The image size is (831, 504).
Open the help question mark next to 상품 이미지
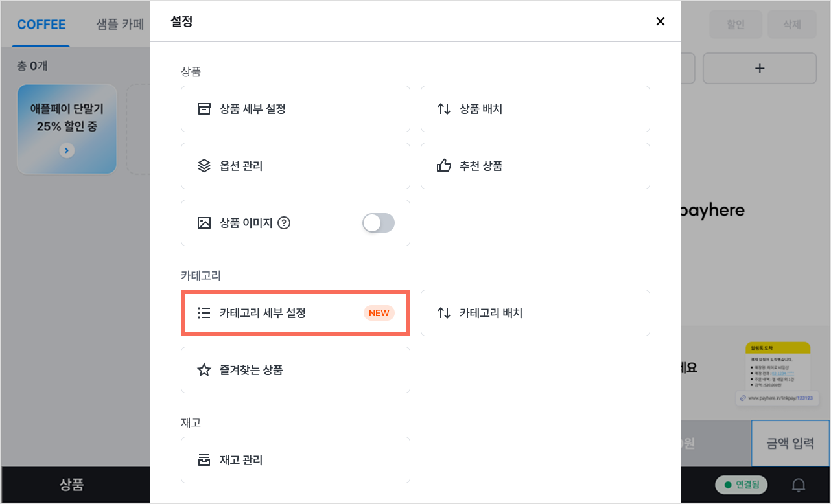coord(284,223)
